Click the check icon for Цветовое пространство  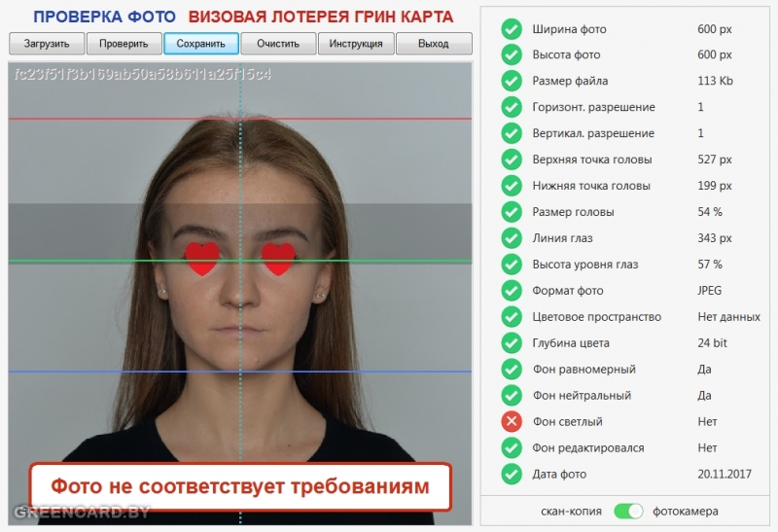tap(512, 317)
